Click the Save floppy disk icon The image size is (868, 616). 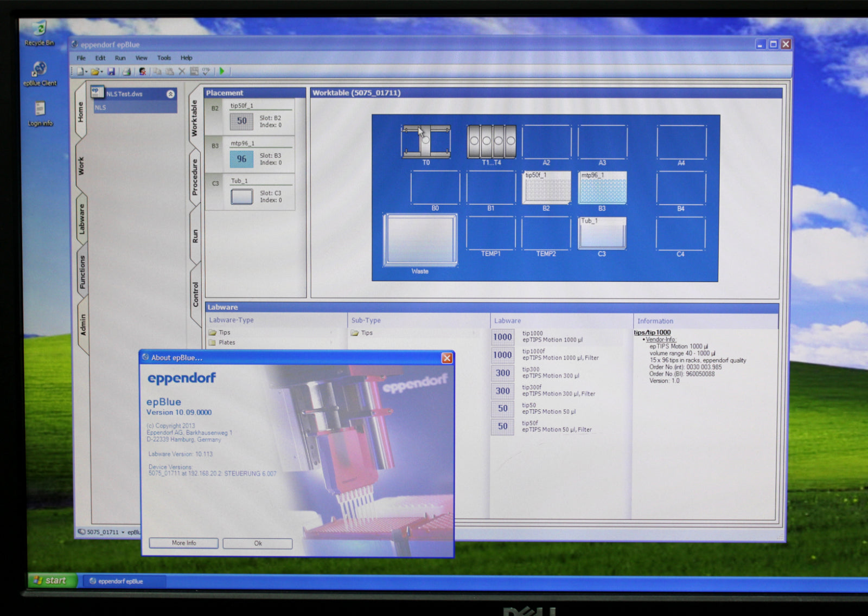click(111, 71)
